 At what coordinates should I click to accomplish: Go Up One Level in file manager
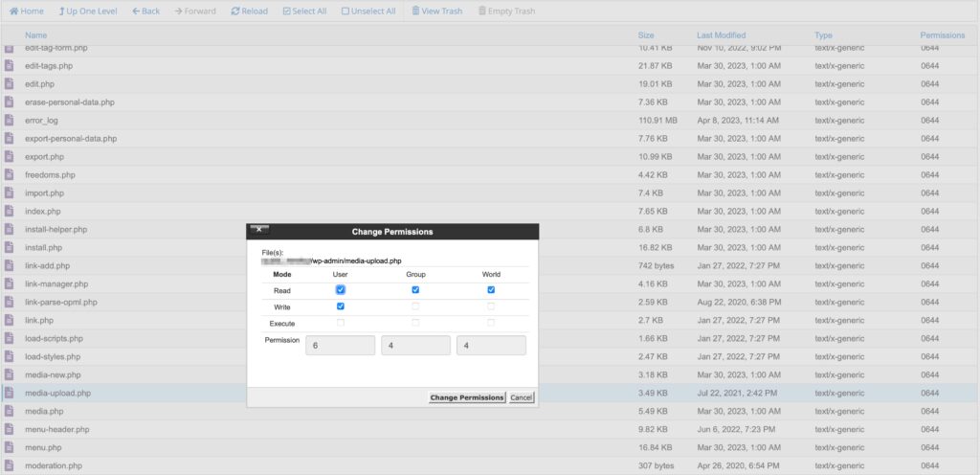tap(88, 11)
